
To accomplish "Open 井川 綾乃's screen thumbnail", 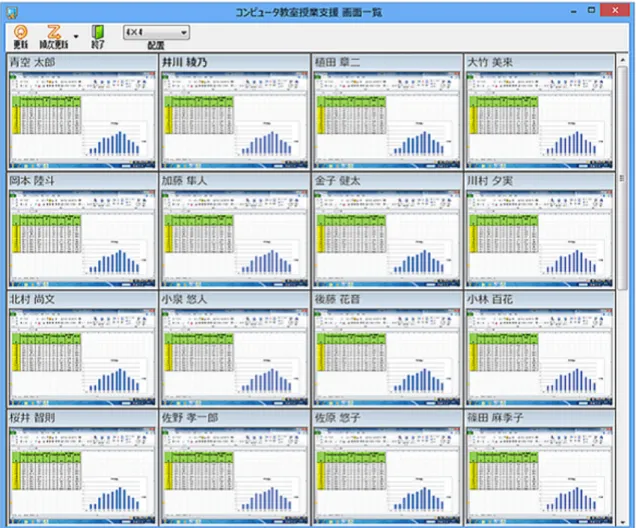I will 235,120.
